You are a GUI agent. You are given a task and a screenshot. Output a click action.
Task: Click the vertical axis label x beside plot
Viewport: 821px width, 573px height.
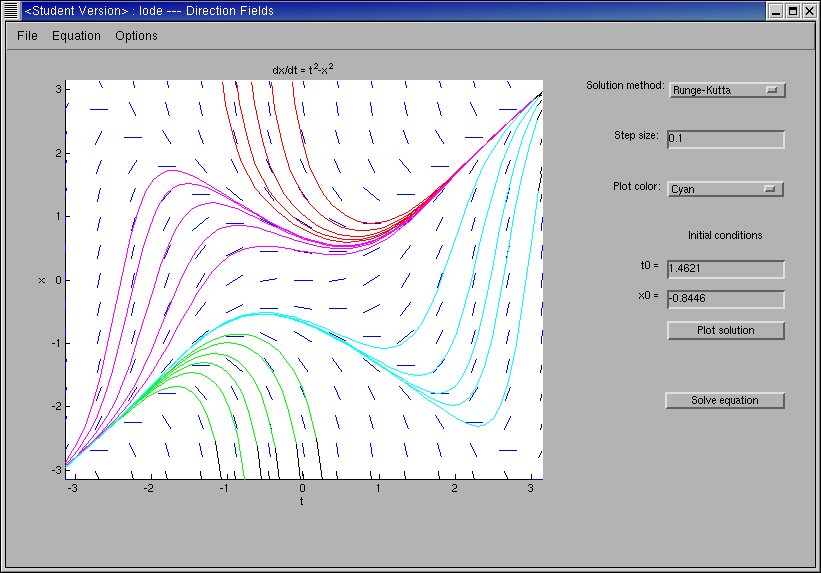(42, 280)
